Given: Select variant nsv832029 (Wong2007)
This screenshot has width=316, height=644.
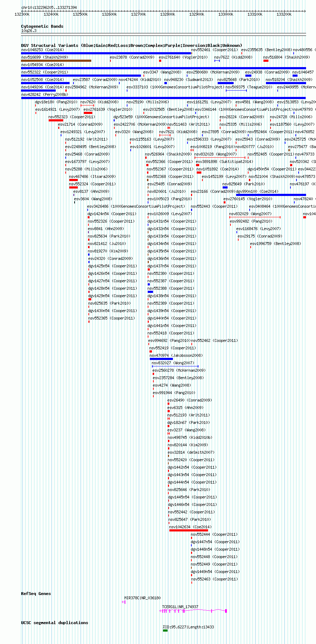Looking at the screenshot, I should pyautogui.click(x=250, y=214).
